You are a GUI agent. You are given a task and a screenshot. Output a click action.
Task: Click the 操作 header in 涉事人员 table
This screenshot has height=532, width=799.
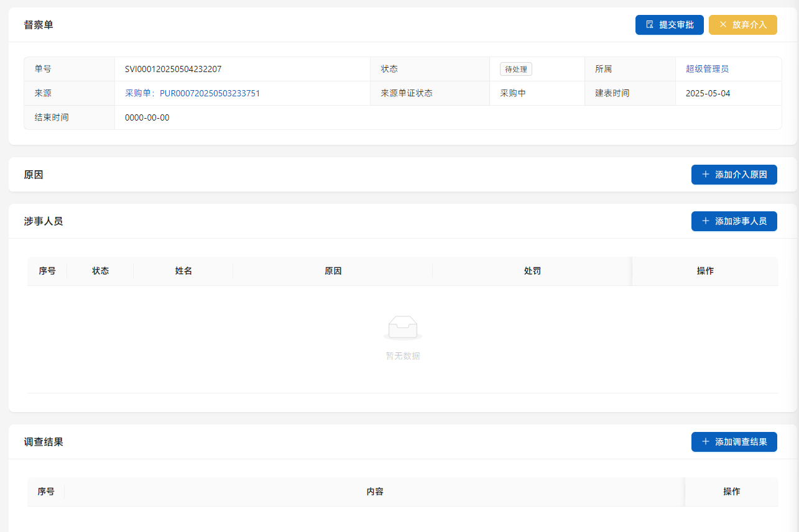(x=705, y=271)
